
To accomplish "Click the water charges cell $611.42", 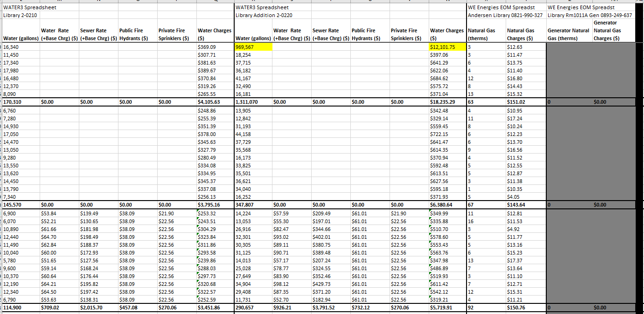I will coord(448,284).
